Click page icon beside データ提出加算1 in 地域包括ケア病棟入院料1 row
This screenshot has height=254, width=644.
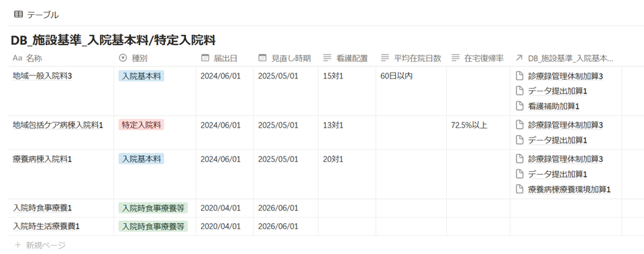click(x=519, y=140)
